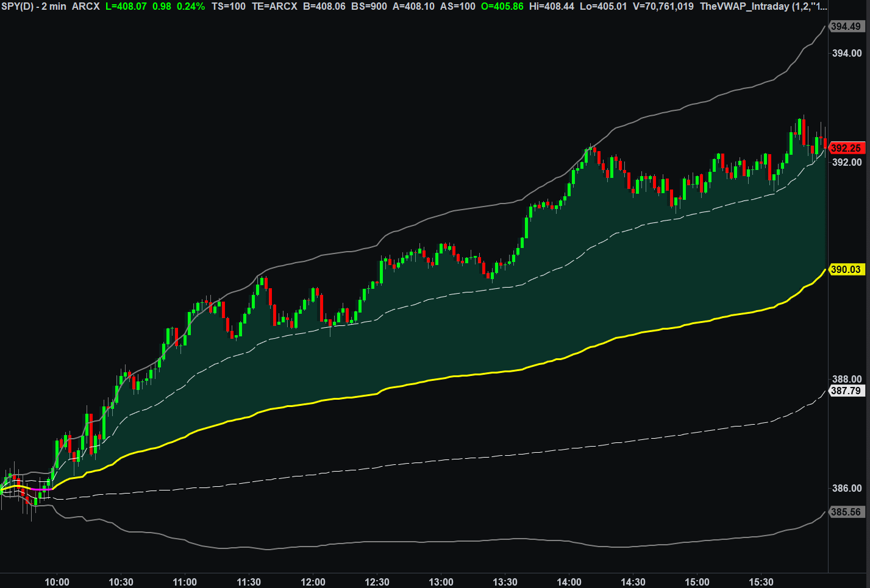
Task: Click the magenta segment of the VWAP line
Action: pyautogui.click(x=41, y=489)
